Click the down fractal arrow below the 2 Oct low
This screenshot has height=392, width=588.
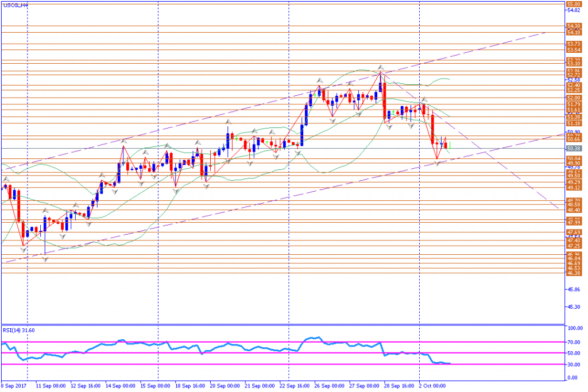coord(437,164)
